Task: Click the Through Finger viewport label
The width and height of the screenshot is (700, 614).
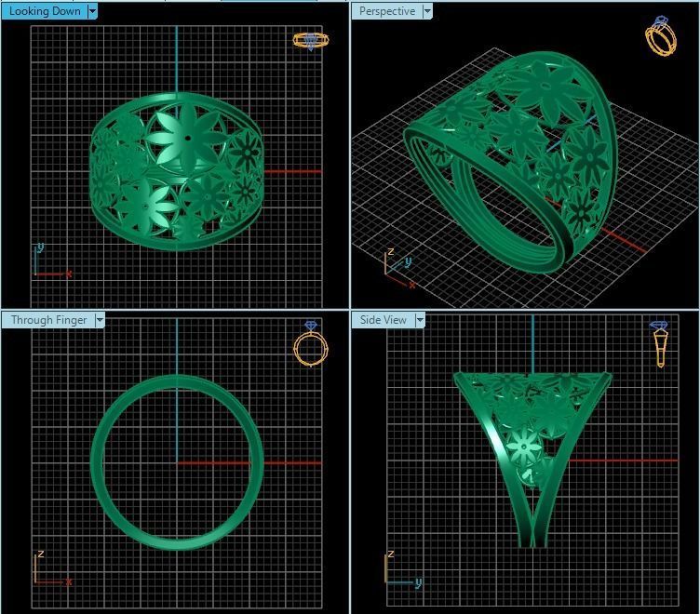Action: [x=49, y=320]
